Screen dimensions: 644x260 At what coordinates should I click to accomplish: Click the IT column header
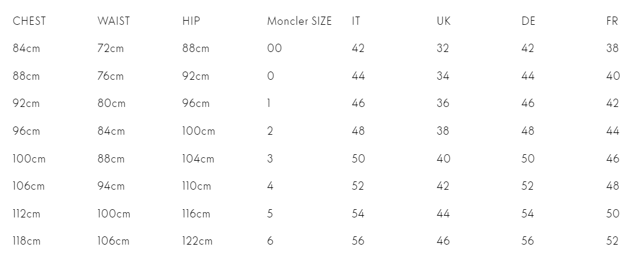[356, 21]
